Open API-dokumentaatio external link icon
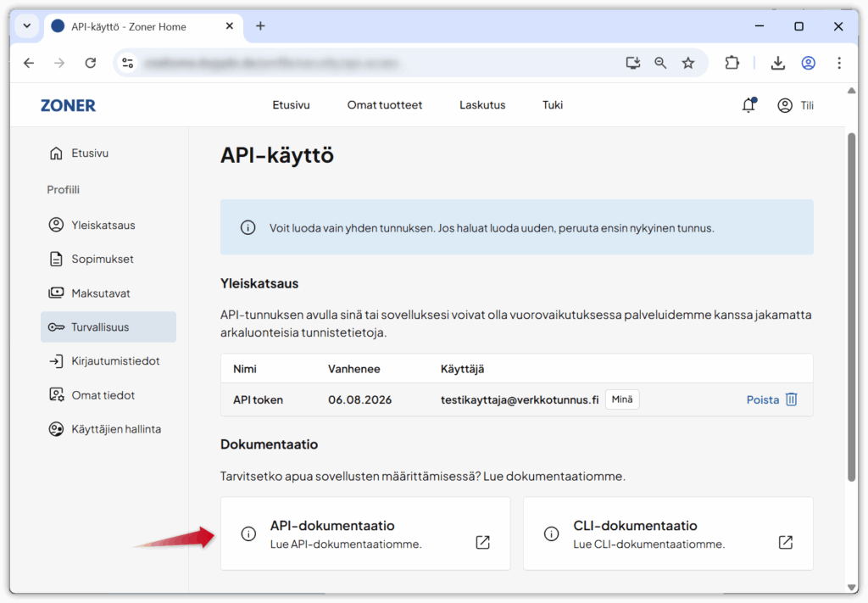The height and width of the screenshot is (603, 868). coord(482,542)
